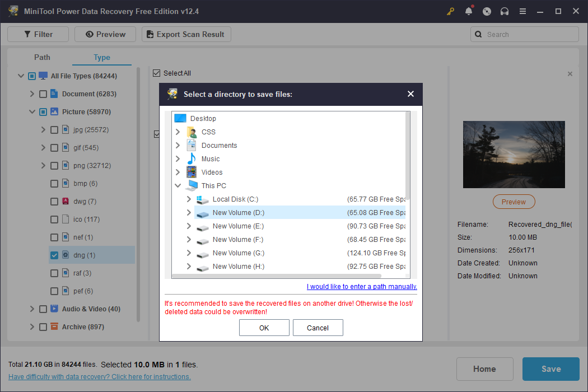Click the sunset preview thumbnail
588x392 pixels.
point(514,154)
